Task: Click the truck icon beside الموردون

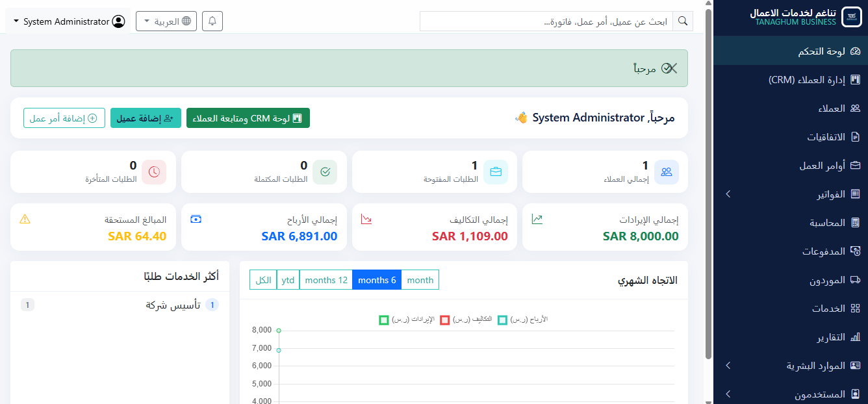Action: tap(855, 280)
